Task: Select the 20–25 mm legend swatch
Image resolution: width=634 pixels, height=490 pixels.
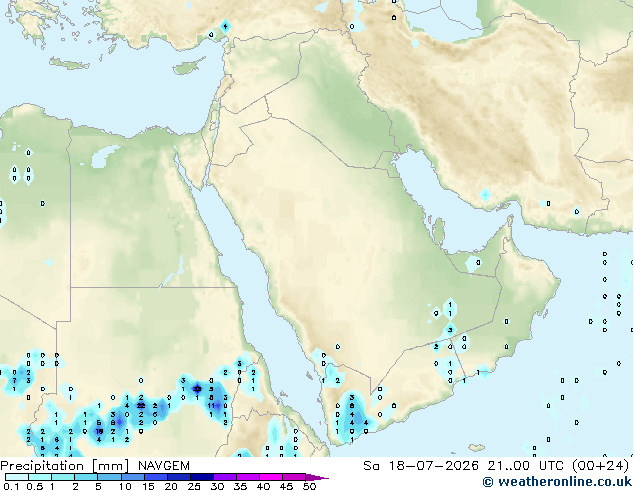Action: click(178, 477)
